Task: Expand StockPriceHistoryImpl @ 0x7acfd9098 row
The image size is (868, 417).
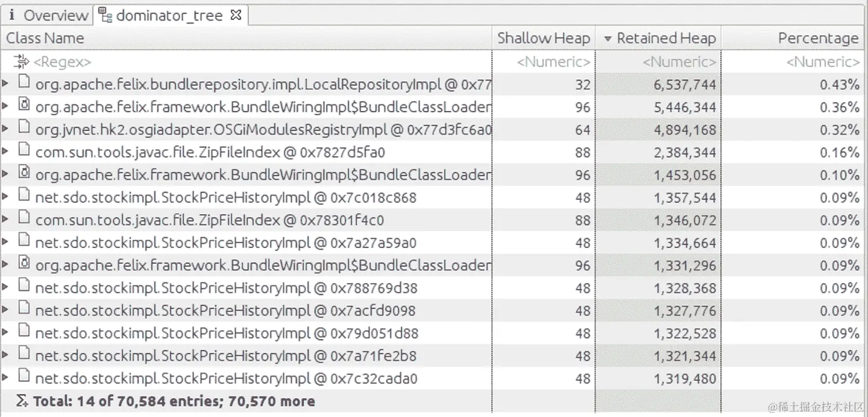Action: [5, 310]
